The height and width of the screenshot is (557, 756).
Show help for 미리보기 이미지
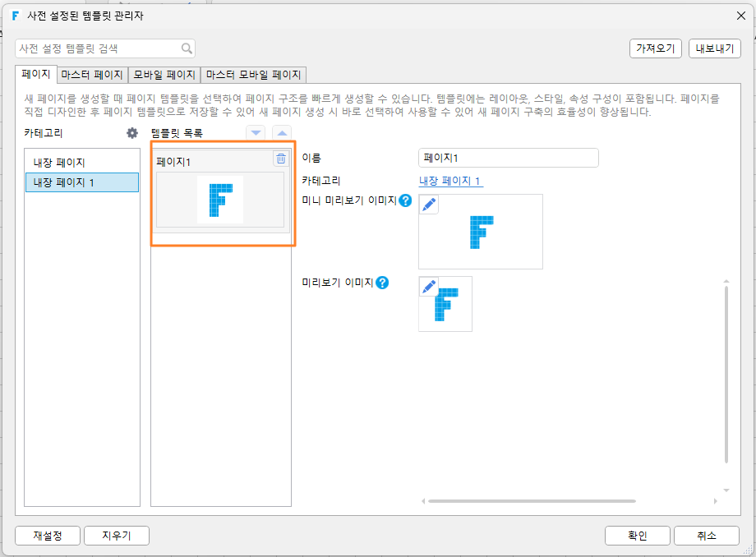382,283
